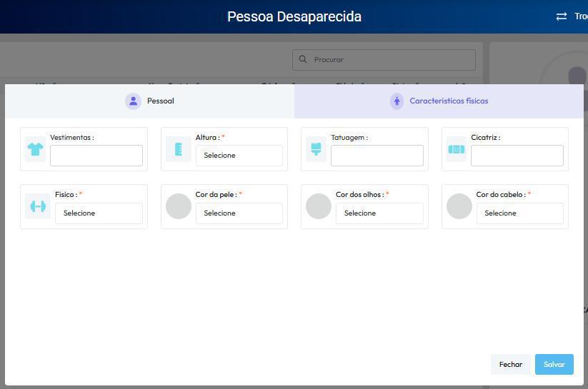The image size is (588, 389).
Task: Click the Cicatriz label text
Action: 486,138
